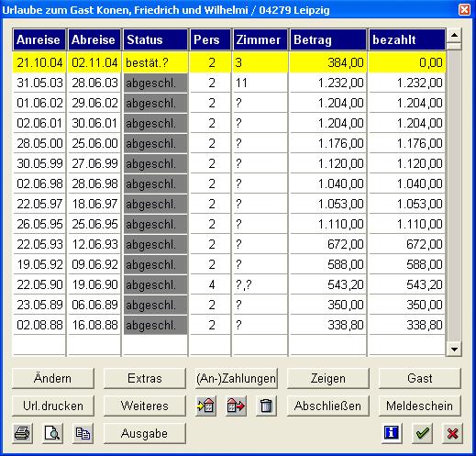Open (An-)Zahlungen payments
Screen dimensions: 476x456
[x=237, y=378]
